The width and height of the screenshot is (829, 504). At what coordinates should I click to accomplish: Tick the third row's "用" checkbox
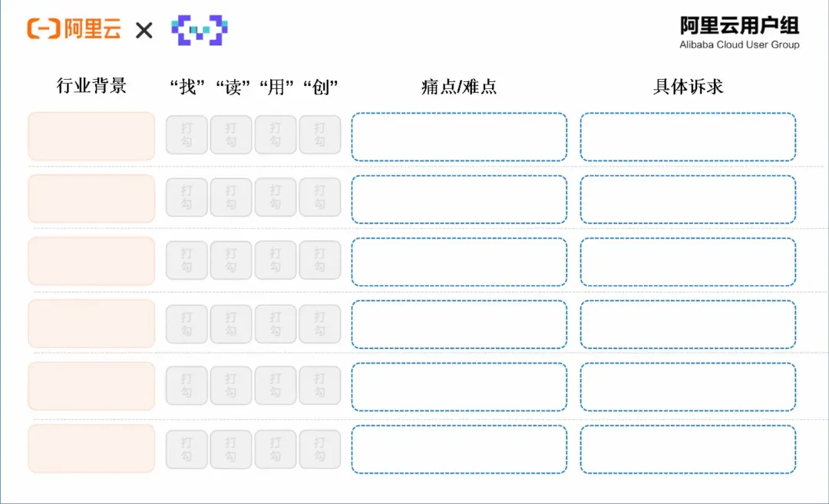pyautogui.click(x=276, y=260)
